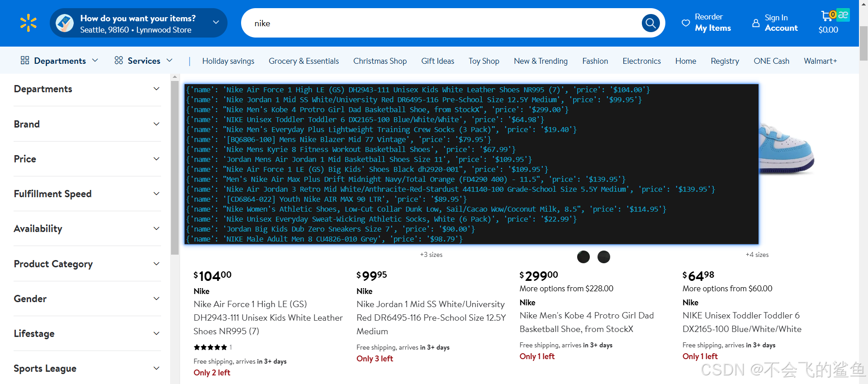This screenshot has height=384, width=868.
Task: Click the 'Only 2 left' stock notice
Action: click(212, 373)
